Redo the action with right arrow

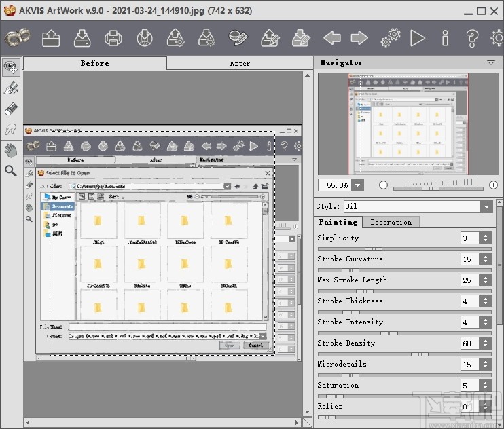[x=359, y=38]
